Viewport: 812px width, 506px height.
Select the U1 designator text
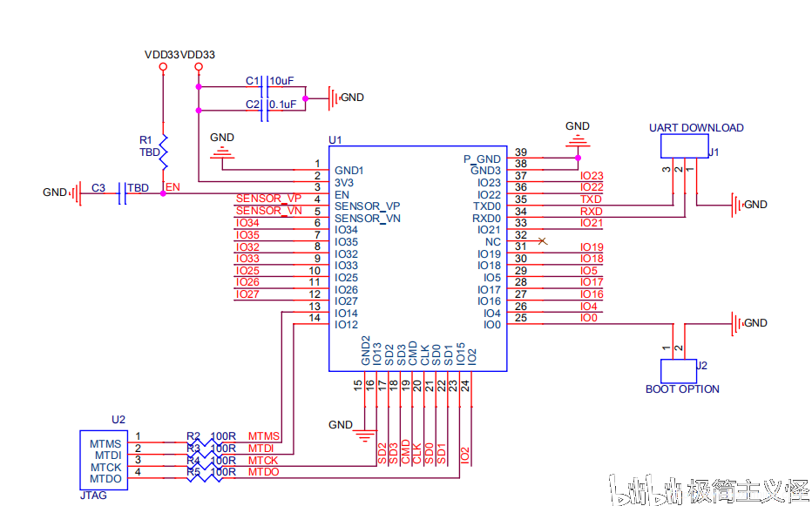click(x=335, y=140)
